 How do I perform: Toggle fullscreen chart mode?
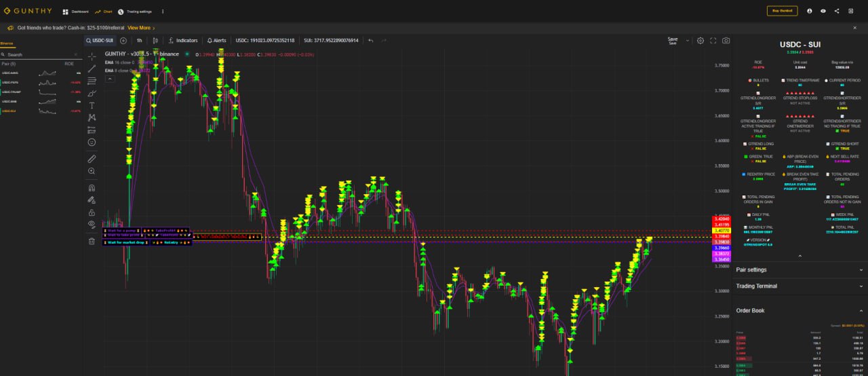(713, 40)
